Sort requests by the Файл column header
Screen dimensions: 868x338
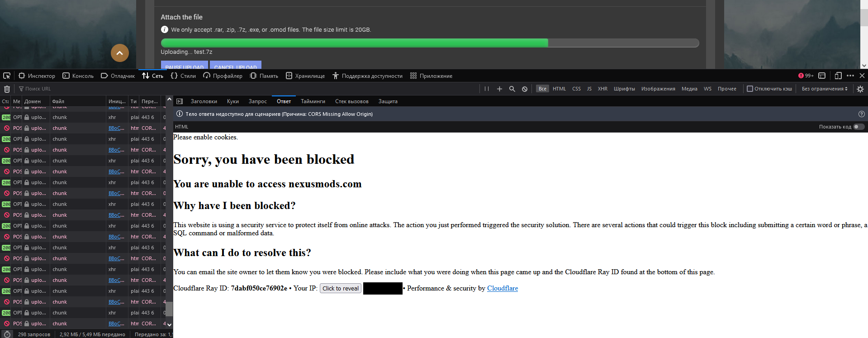click(78, 101)
